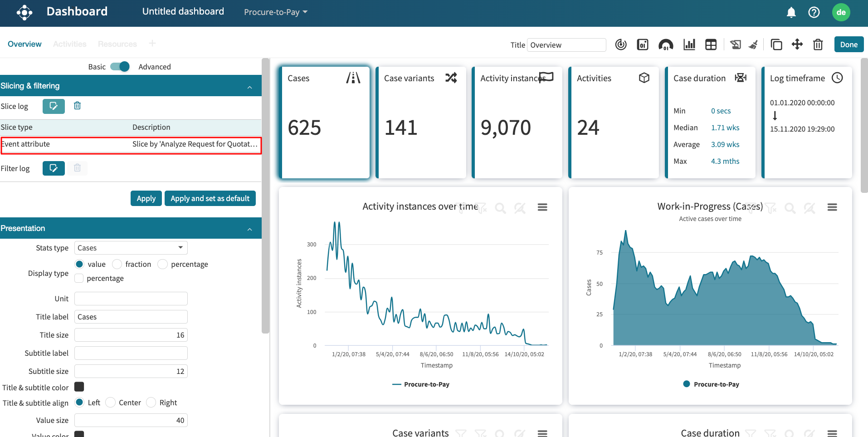Collapse the Slicing & filtering section

(249, 86)
